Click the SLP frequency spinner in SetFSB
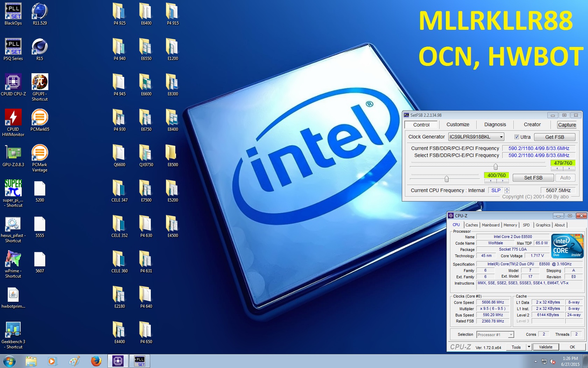Screen dimensions: 588x368 507,190
